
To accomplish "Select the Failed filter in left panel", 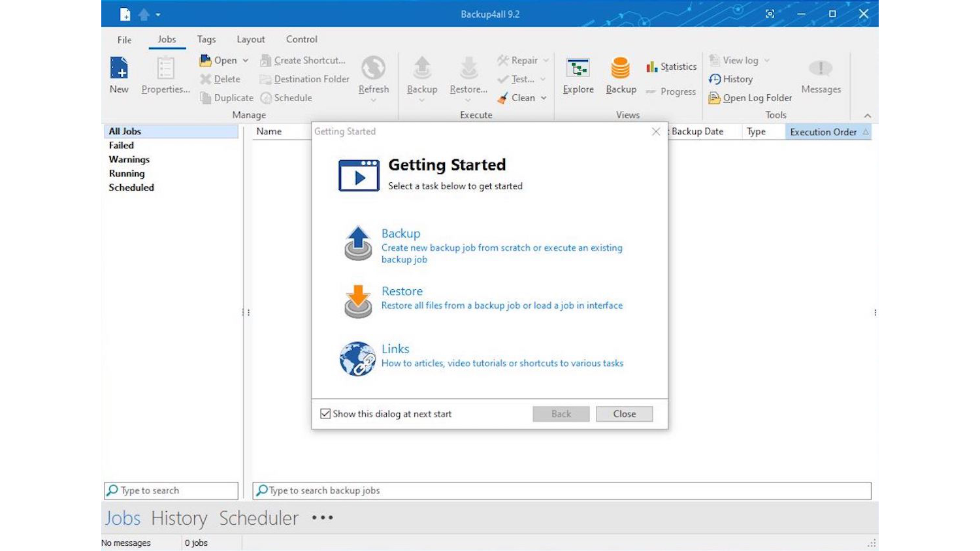I will pos(122,146).
